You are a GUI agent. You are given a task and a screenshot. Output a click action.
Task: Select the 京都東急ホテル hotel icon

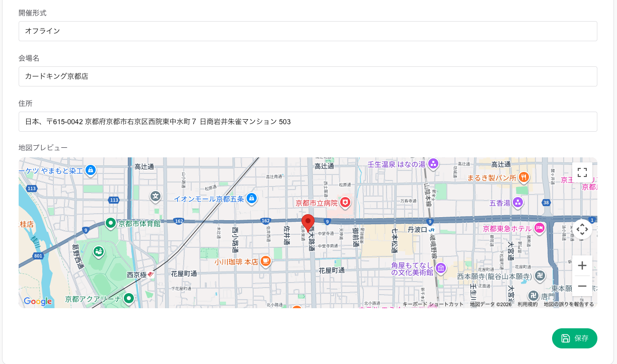(x=539, y=228)
